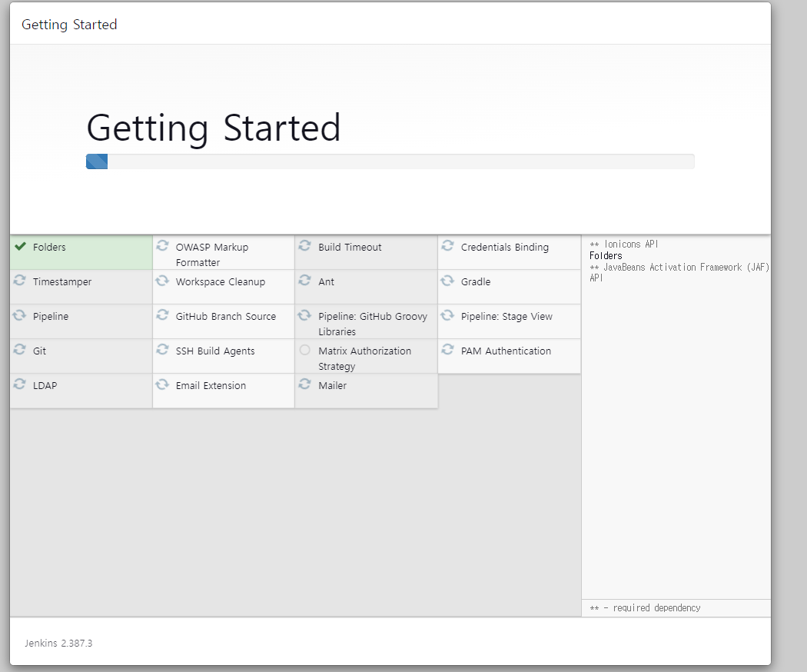The height and width of the screenshot is (672, 807).
Task: Click the refresh icon beside Build Timeout
Action: (x=304, y=245)
